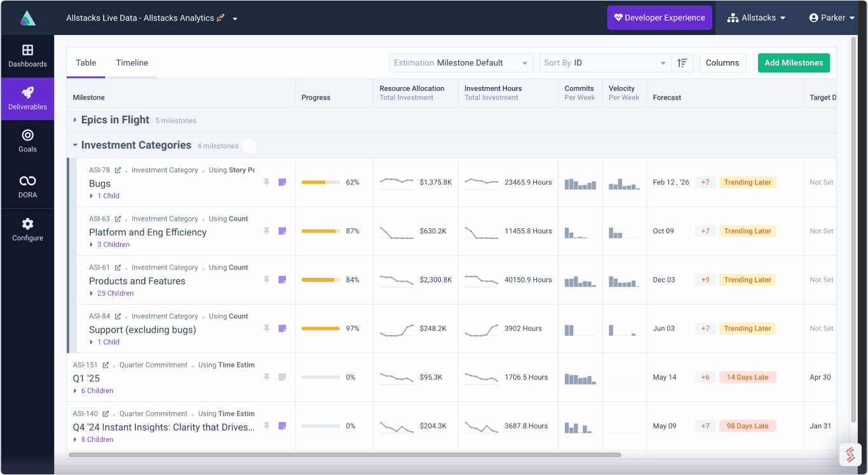
Task: Expand 8 Children under Q4 '24 Instant Insights
Action: click(x=93, y=440)
